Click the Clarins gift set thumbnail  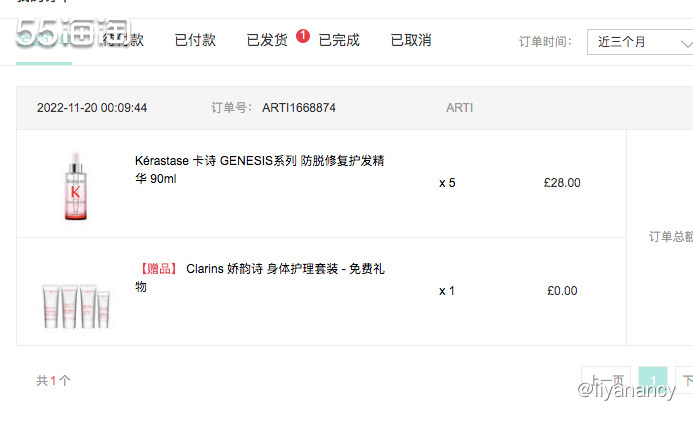pos(76,306)
